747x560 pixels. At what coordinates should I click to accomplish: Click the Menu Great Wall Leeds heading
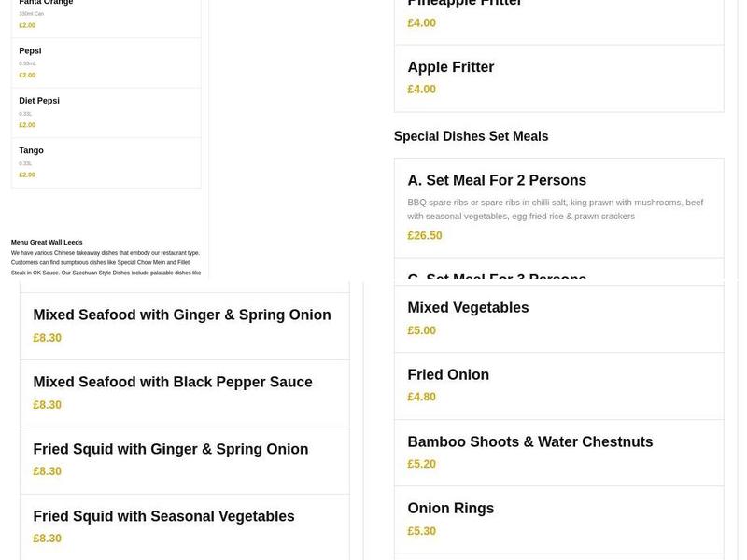[47, 242]
